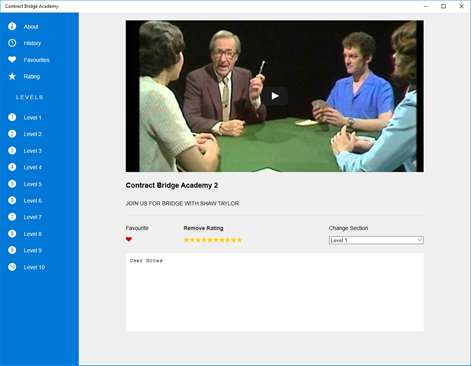This screenshot has height=366, width=471.
Task: Go to Level 6 label
Action: tap(32, 201)
